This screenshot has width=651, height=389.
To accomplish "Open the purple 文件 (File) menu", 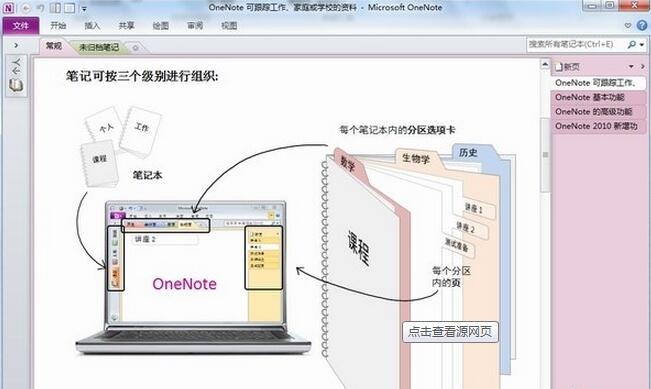I will [21, 26].
